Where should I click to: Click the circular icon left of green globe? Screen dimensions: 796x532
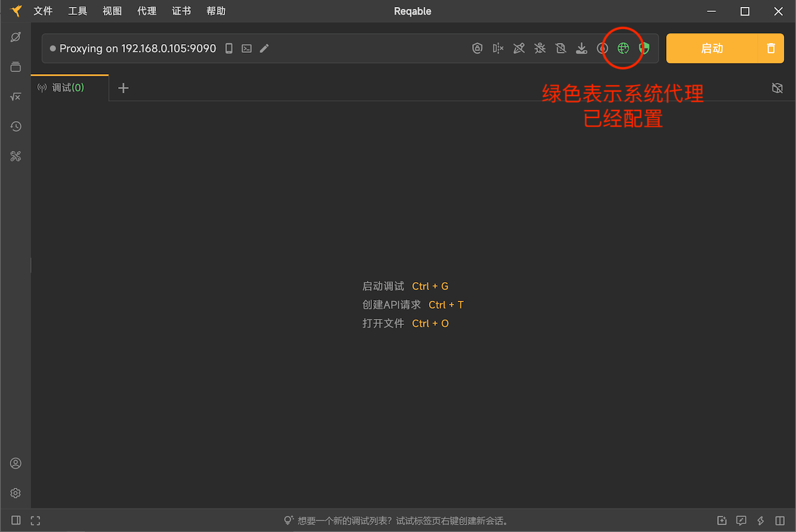coord(603,48)
